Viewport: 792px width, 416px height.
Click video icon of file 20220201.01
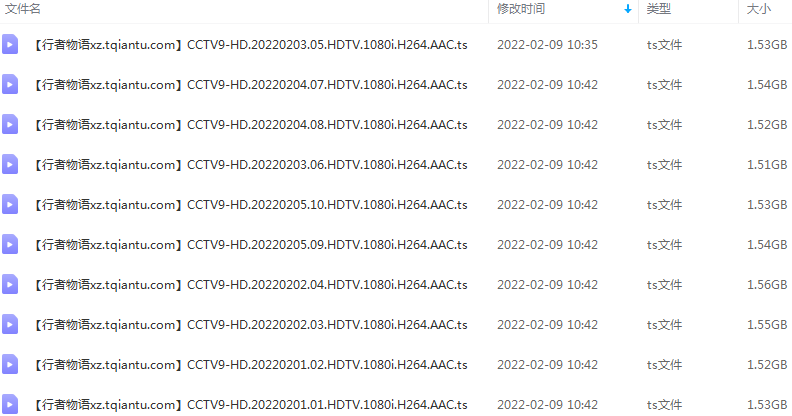[10, 404]
